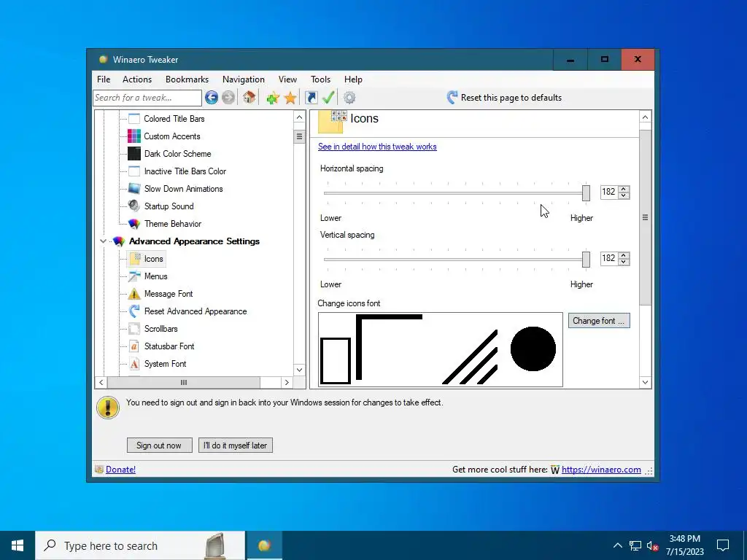Click the tree panel's scroll down arrow
This screenshot has width=747, height=560.
pyautogui.click(x=299, y=370)
